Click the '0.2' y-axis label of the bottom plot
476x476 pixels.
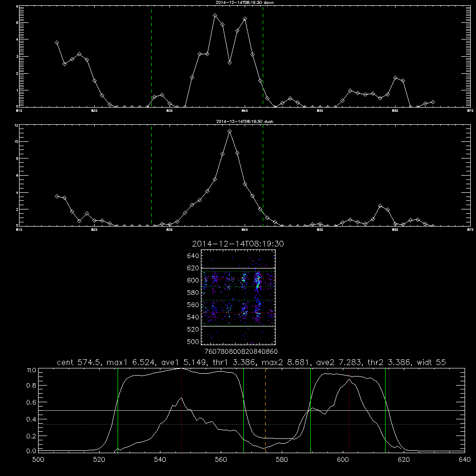32,436
